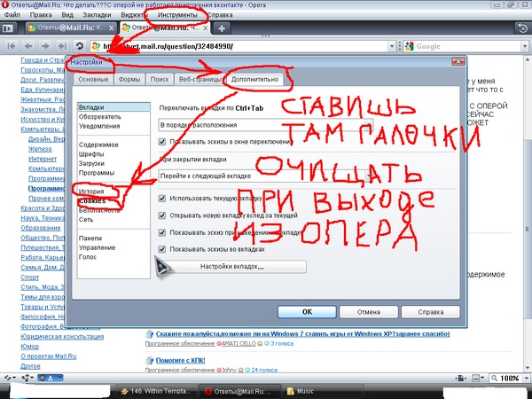
Task: Click the fit to width status icon
Action: (x=461, y=378)
